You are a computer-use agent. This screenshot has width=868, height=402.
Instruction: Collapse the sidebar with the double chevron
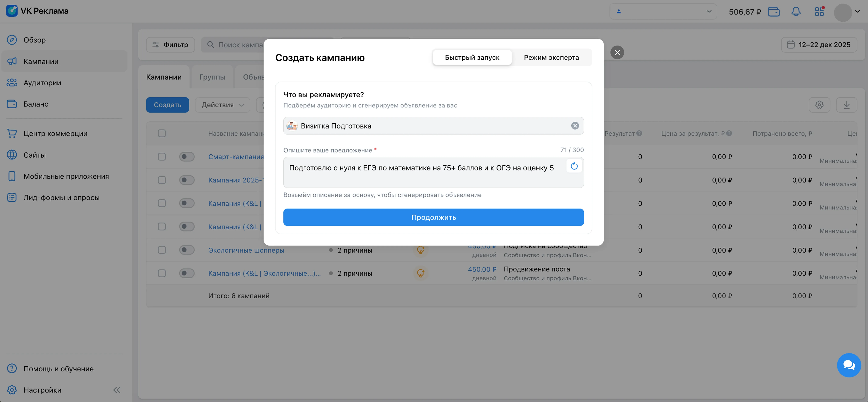pos(117,390)
